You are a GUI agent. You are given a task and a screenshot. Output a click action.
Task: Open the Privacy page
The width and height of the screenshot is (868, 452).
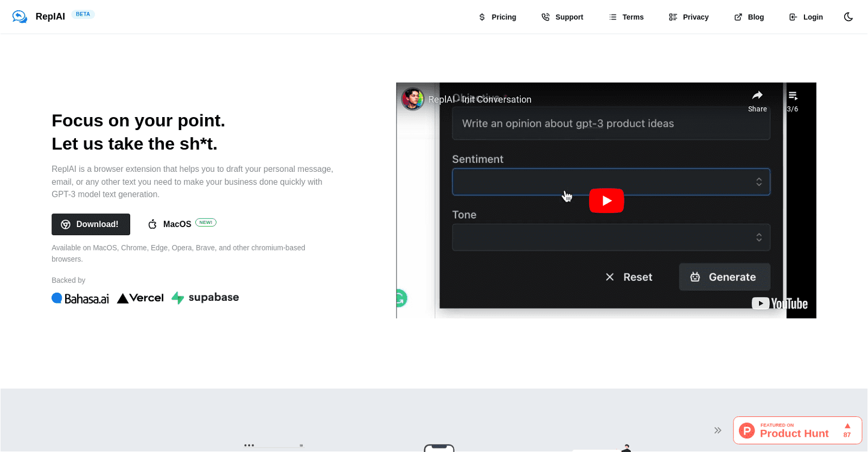tap(689, 17)
